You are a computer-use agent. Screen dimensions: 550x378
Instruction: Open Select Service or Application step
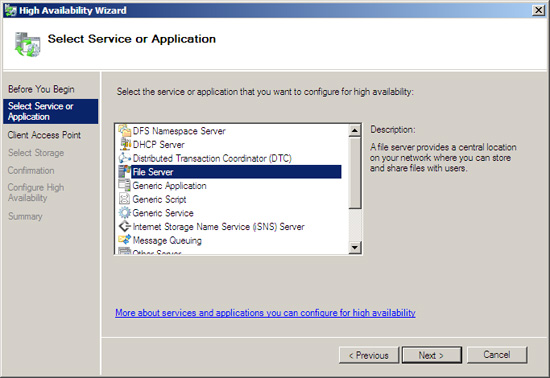[51, 111]
